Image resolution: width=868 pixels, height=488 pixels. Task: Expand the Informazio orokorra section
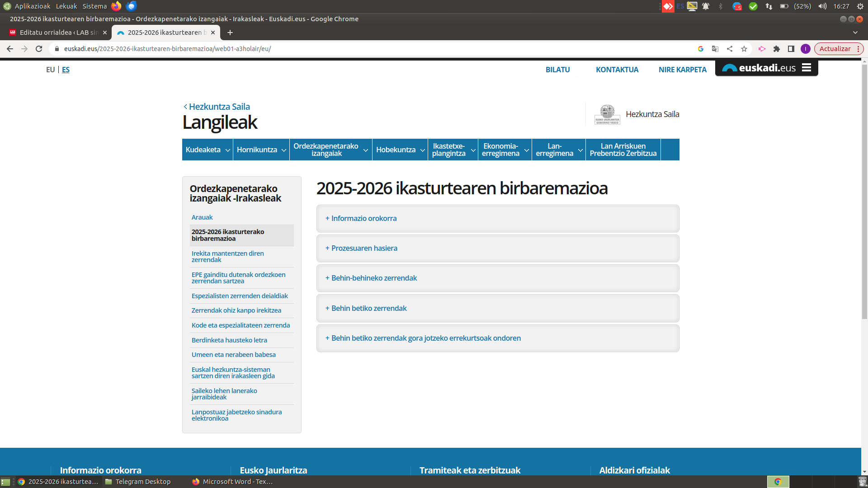tap(363, 218)
